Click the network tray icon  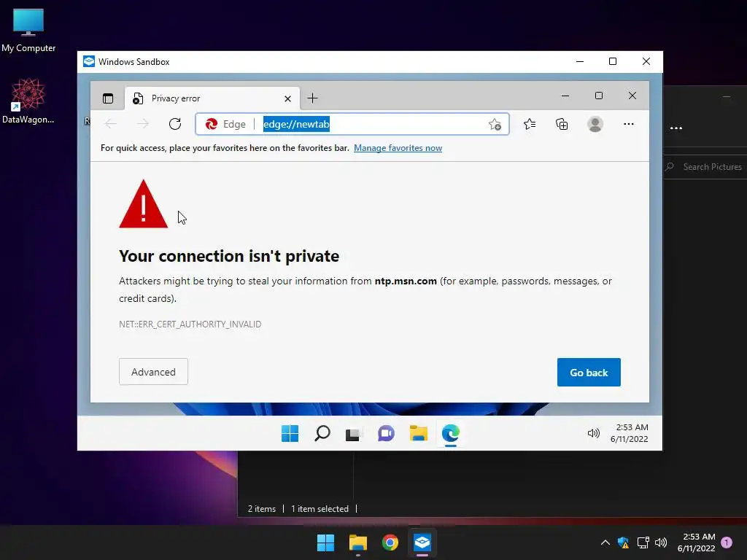[x=643, y=542]
